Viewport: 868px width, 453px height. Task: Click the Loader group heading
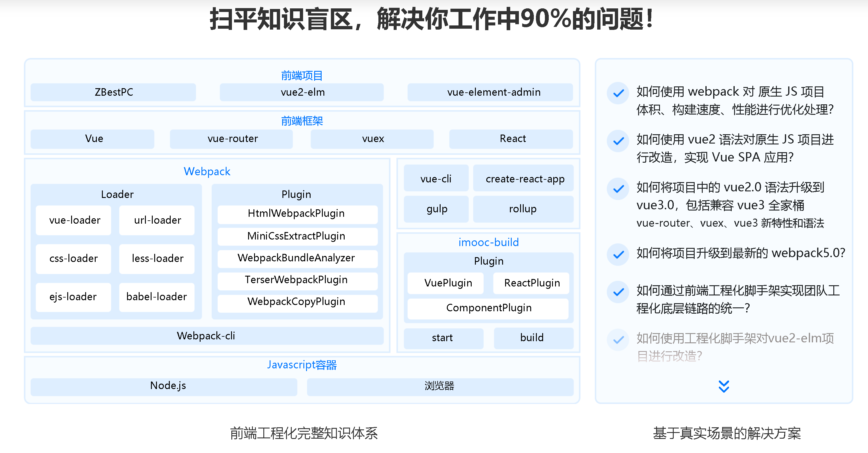coord(117,194)
